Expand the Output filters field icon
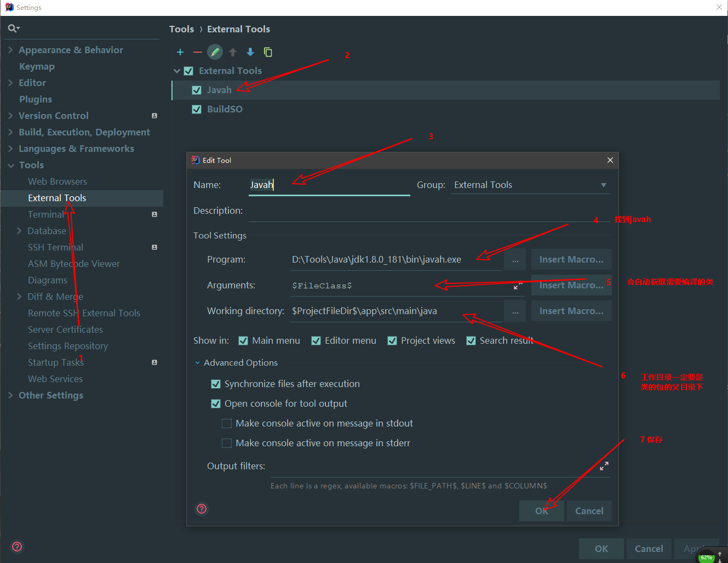Viewport: 728px width, 563px height. point(604,466)
